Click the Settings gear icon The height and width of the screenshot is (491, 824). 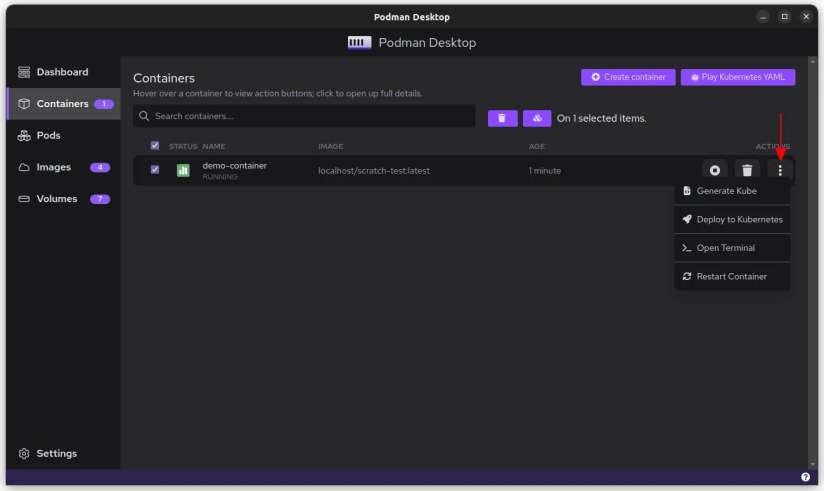click(24, 453)
